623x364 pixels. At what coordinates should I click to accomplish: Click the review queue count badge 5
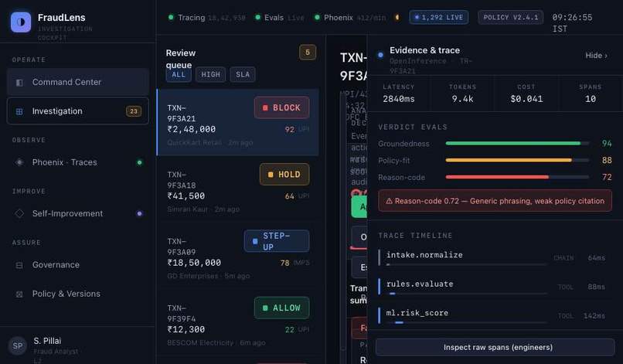pos(308,53)
